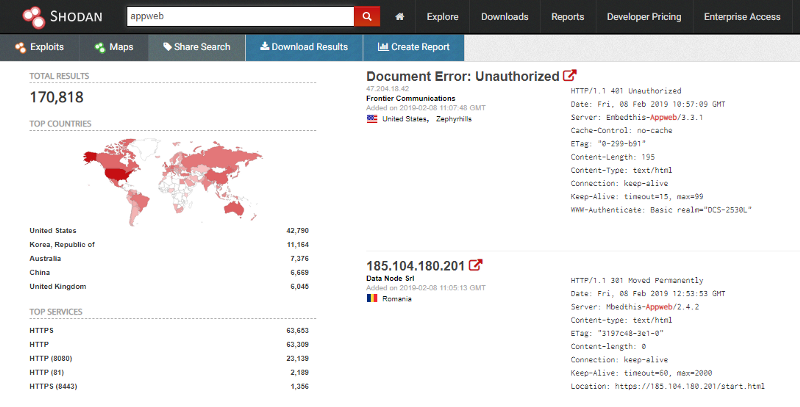
Task: Filter by Australia in top countries
Action: point(45,259)
